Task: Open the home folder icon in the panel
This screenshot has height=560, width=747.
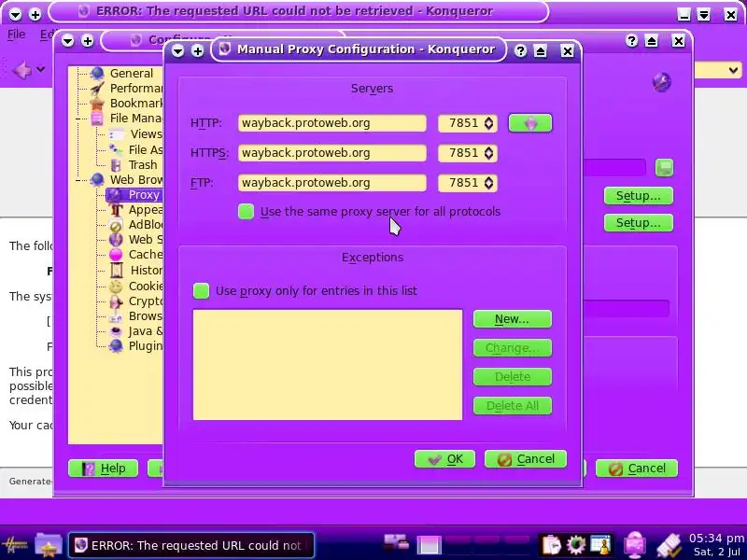Action: pyautogui.click(x=49, y=544)
